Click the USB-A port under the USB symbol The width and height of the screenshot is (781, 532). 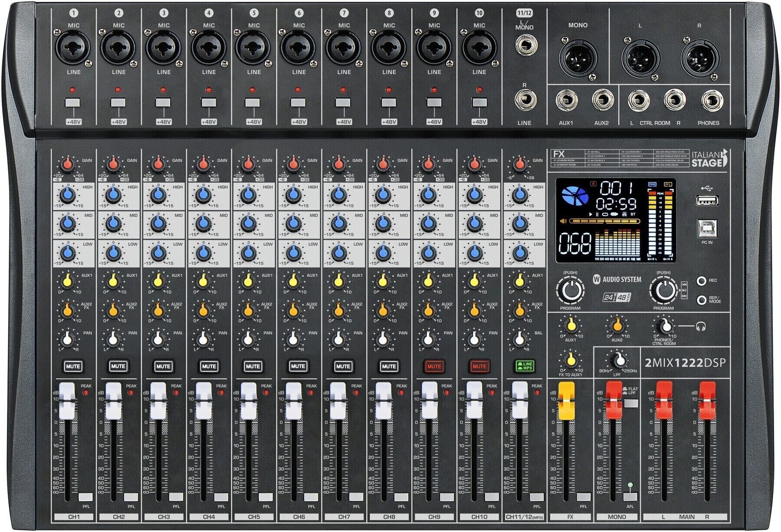click(707, 200)
